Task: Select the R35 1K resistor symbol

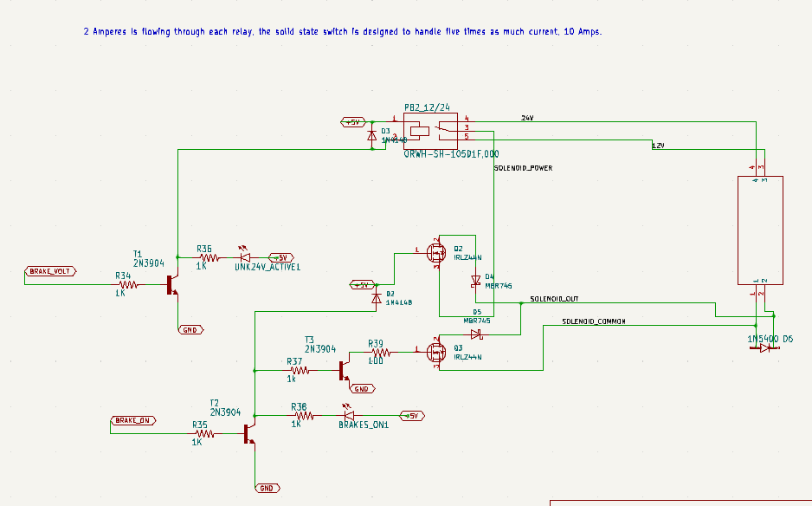Action: pyautogui.click(x=204, y=433)
